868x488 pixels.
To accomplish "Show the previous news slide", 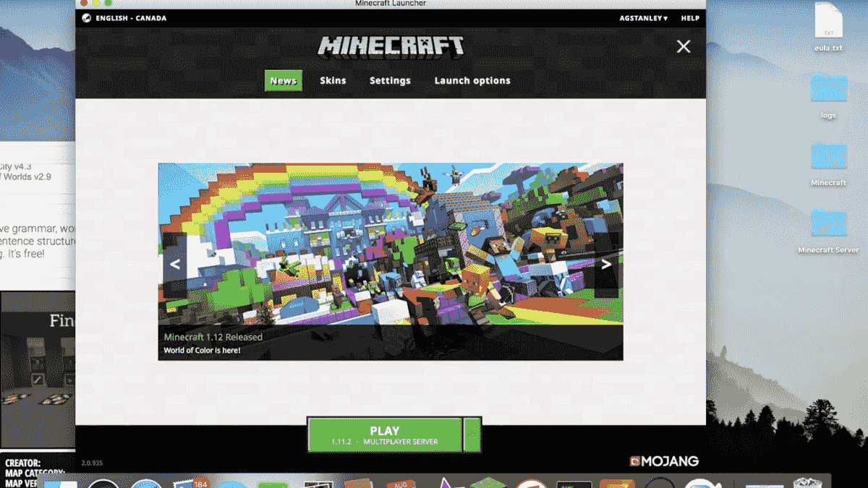I will 174,264.
